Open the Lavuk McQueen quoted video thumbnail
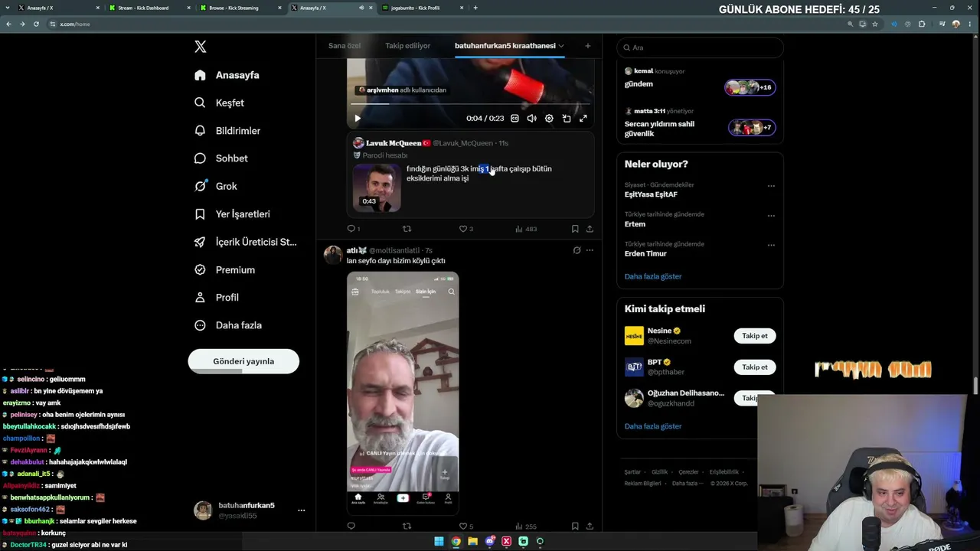Screen dimensions: 980x551 pyautogui.click(x=377, y=187)
